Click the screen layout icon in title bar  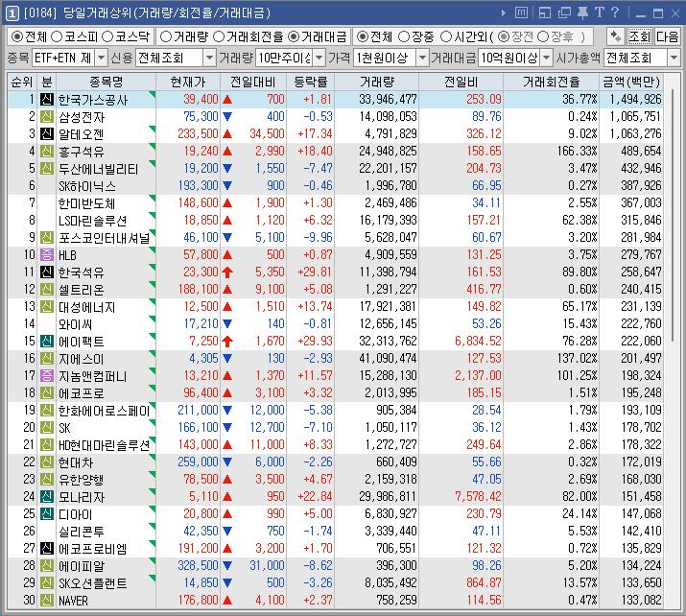(545, 12)
